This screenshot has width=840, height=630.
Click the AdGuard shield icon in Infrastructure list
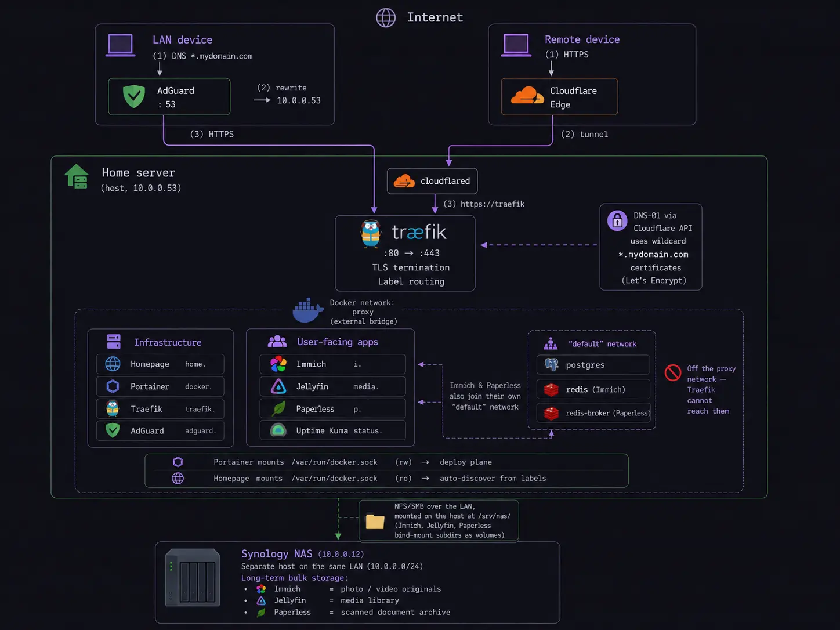pyautogui.click(x=113, y=430)
